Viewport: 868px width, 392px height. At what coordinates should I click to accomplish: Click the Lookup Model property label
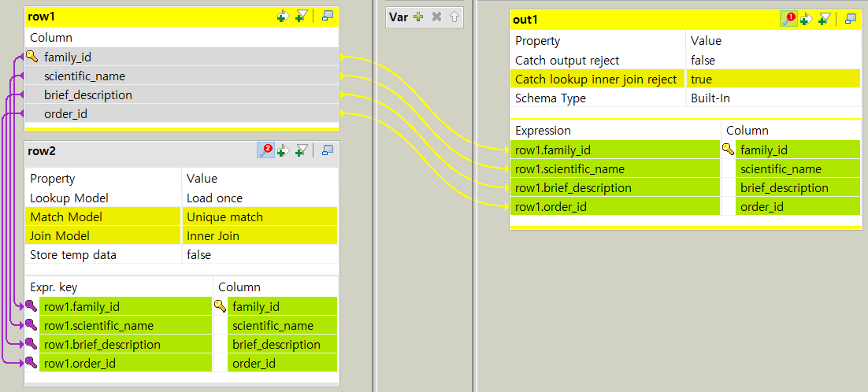[69, 198]
